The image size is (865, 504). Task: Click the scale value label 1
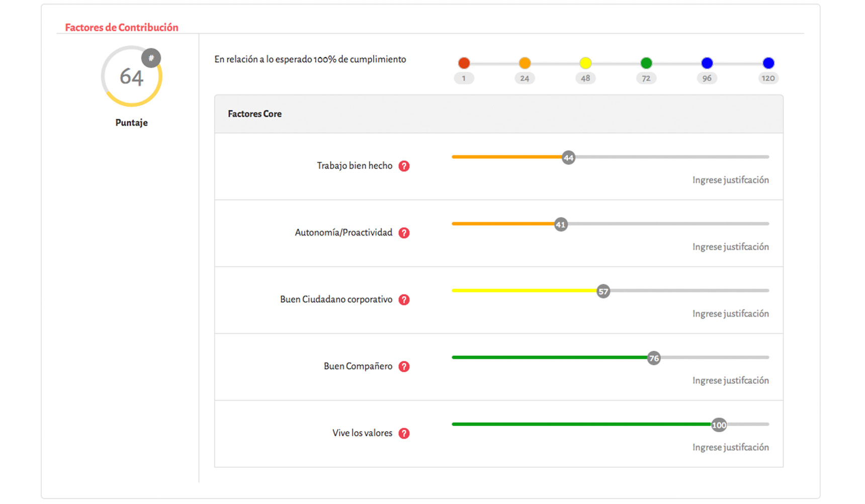pos(464,78)
